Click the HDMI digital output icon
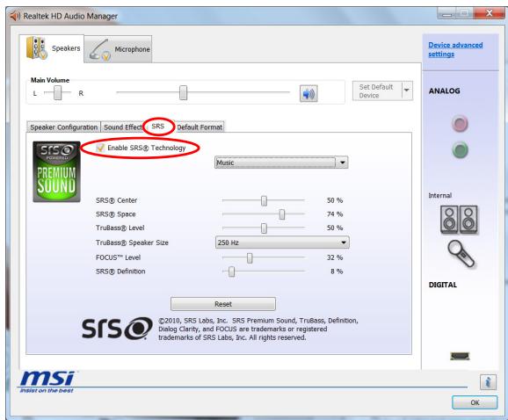The width and height of the screenshot is (508, 420). pyautogui.click(x=460, y=356)
